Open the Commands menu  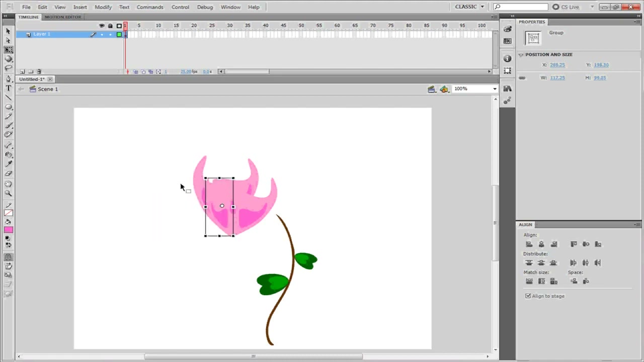click(x=150, y=7)
